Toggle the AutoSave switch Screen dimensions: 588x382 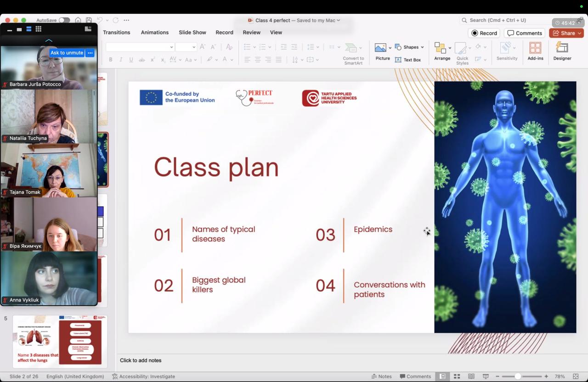point(64,20)
